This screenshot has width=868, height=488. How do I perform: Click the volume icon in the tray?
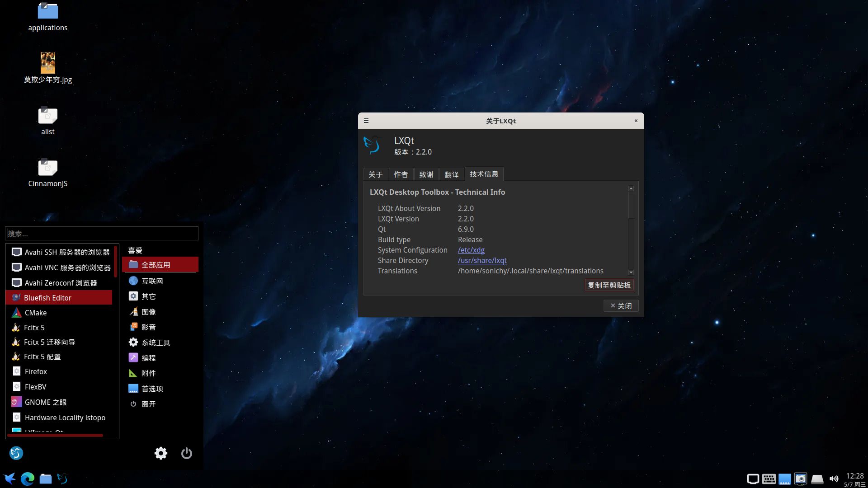pos(834,479)
